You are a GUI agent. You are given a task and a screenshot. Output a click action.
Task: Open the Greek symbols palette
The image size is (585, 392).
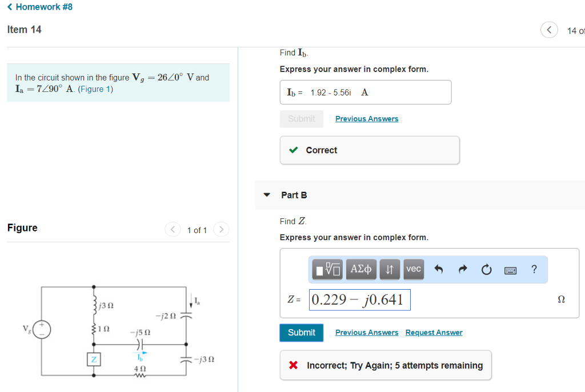pyautogui.click(x=361, y=269)
